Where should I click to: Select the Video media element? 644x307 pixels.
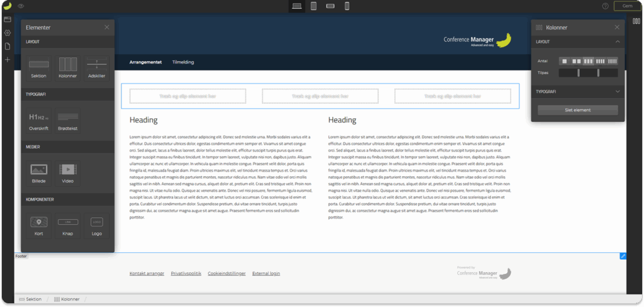coord(67,172)
